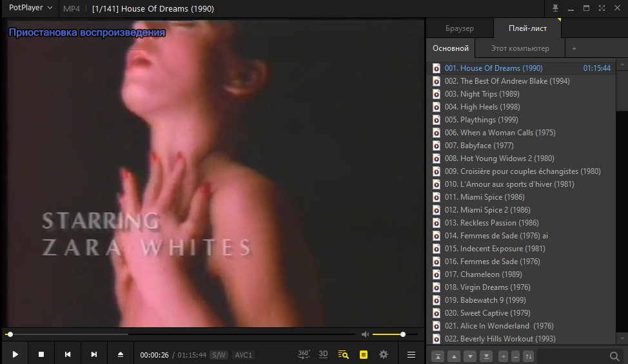Move the selected playlist item down
This screenshot has width=628, height=364.
pos(470,356)
